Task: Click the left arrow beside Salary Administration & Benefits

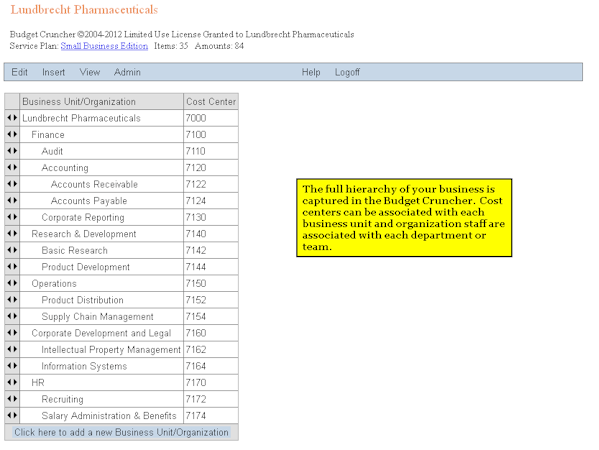Action: (9, 415)
